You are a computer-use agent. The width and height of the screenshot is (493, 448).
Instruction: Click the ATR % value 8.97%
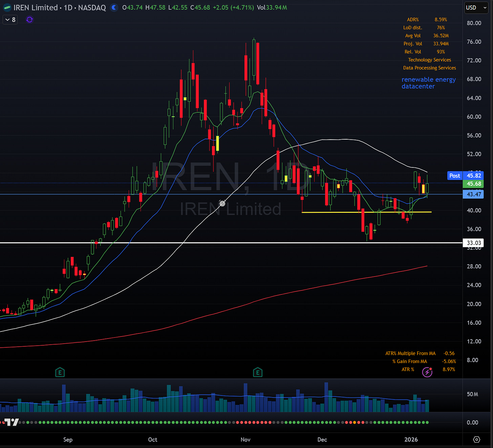(449, 369)
